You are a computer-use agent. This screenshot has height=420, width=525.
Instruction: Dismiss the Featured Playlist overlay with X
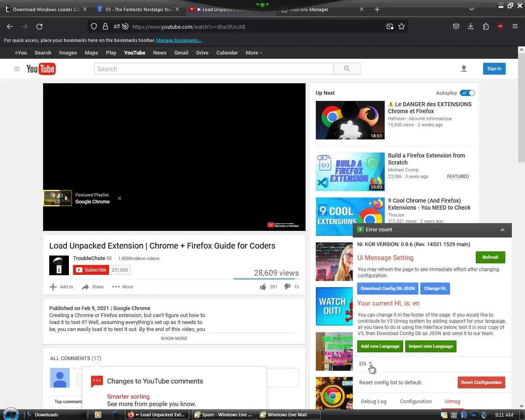pos(119,199)
